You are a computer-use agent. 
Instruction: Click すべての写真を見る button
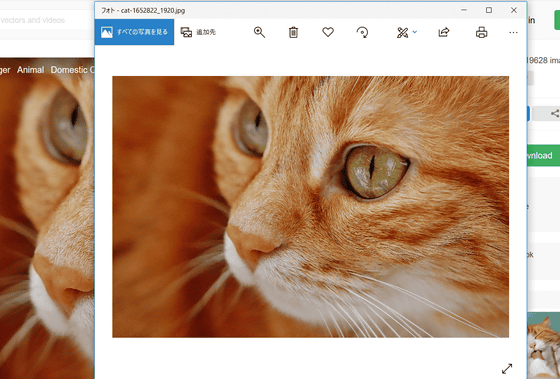[134, 32]
